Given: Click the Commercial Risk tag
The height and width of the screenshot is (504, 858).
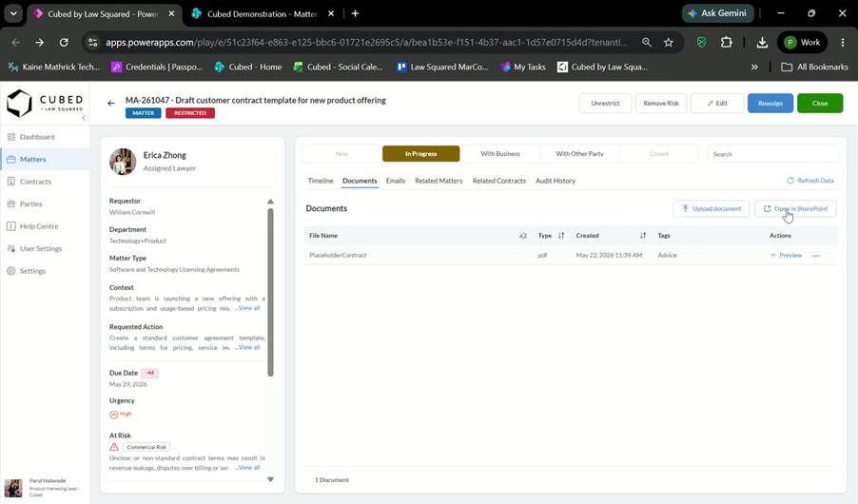Looking at the screenshot, I should (146, 447).
